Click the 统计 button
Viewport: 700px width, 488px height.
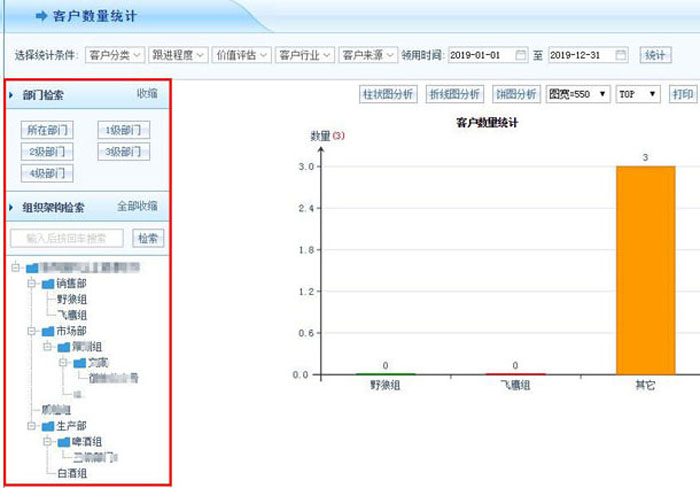coord(654,55)
